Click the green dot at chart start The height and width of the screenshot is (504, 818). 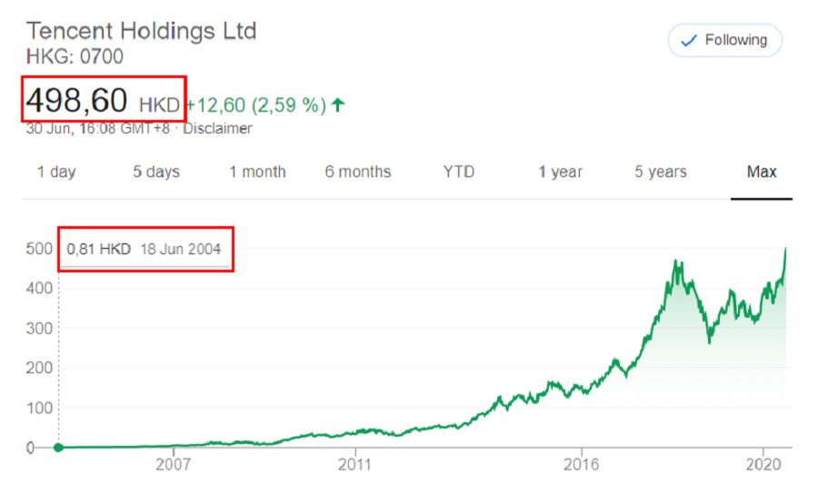pos(59,447)
